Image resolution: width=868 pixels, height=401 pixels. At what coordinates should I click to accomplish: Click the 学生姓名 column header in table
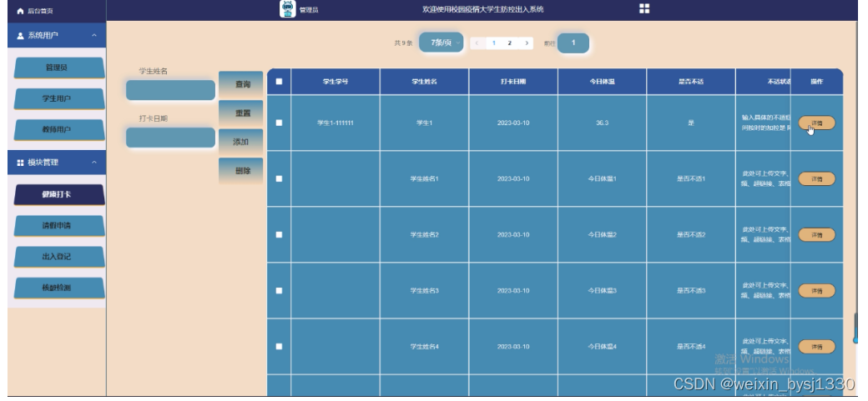click(424, 82)
